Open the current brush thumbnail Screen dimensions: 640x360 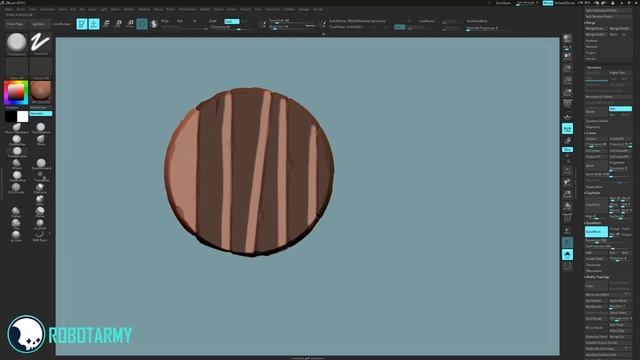point(17,44)
